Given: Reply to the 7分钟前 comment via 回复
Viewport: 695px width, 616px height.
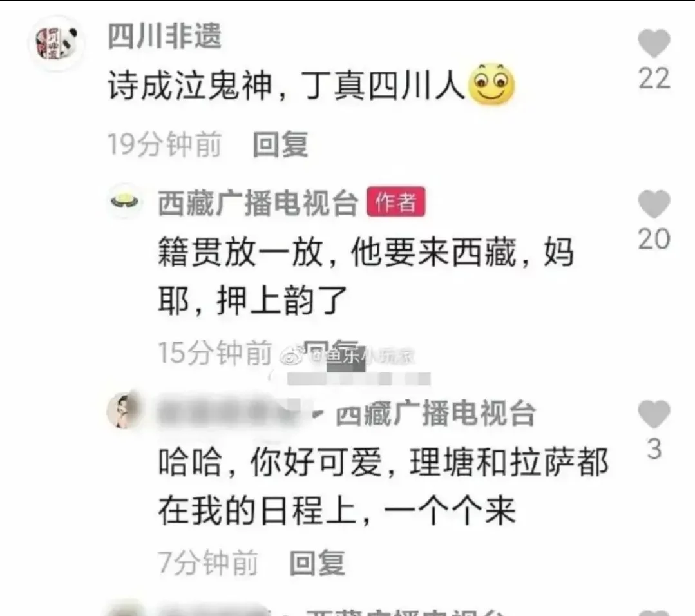Looking at the screenshot, I should 318,563.
